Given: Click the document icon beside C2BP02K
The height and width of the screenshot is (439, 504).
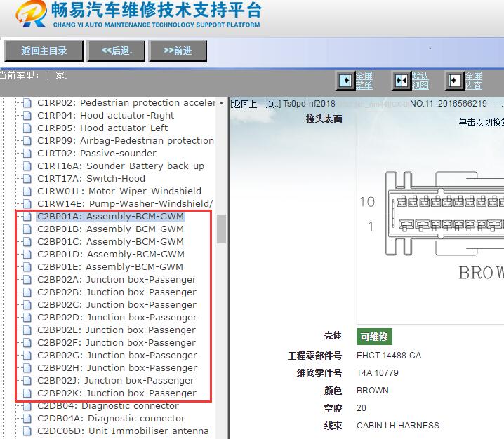Looking at the screenshot, I should point(27,393).
